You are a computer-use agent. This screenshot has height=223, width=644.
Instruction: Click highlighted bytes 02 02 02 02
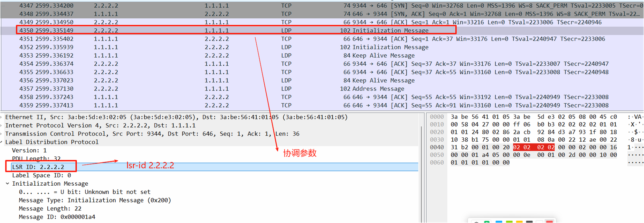coord(534,147)
